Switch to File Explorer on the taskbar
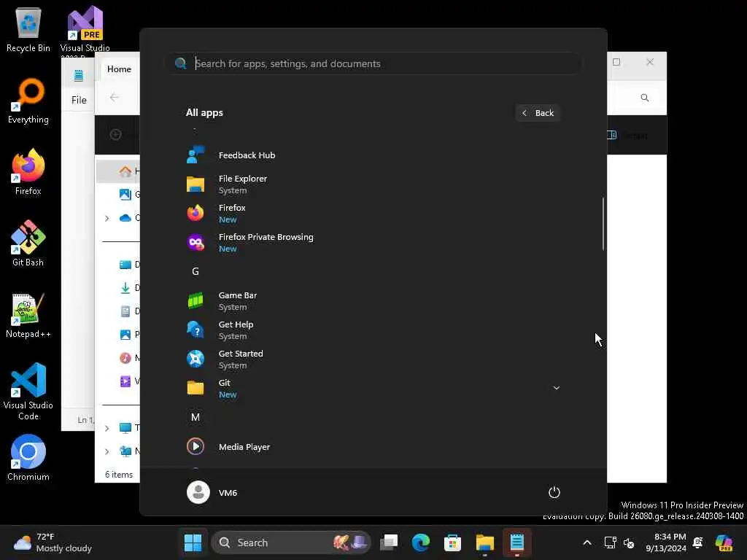This screenshot has height=560, width=747. [x=484, y=542]
